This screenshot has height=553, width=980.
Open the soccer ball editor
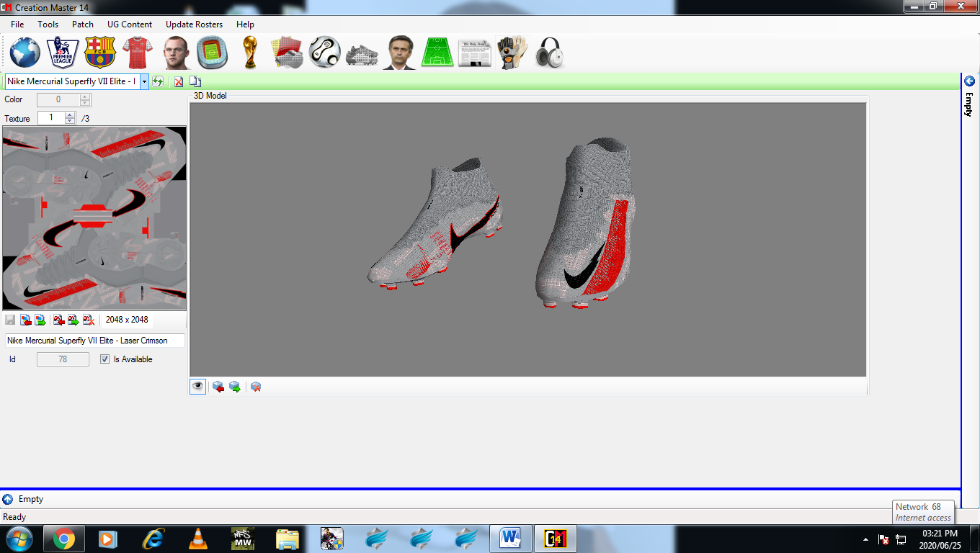325,53
